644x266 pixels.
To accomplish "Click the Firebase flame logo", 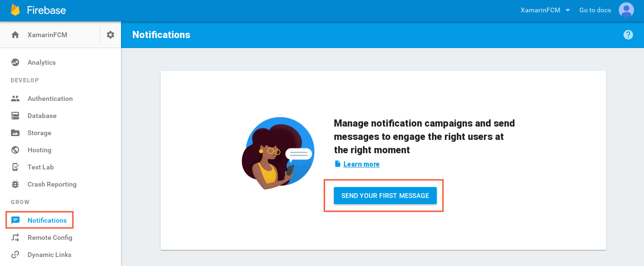I will coord(16,10).
